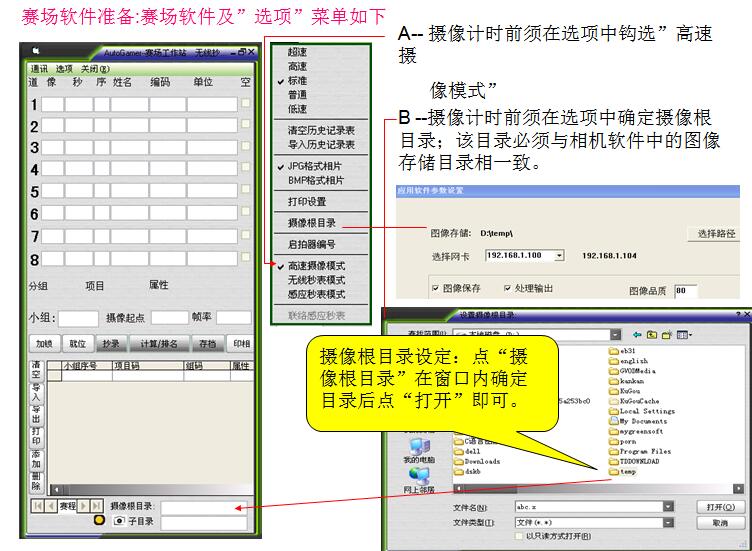Click the 摄像根目录 input field
This screenshot has width=752, height=551.
coord(204,507)
